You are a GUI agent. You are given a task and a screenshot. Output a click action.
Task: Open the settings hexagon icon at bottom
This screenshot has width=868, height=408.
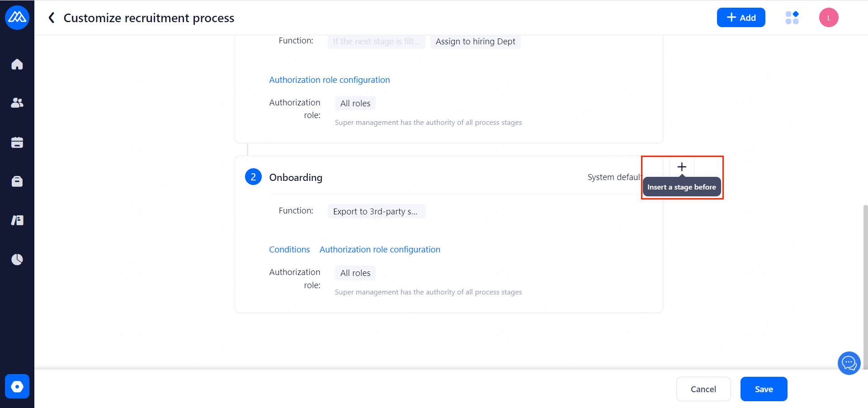pyautogui.click(x=17, y=386)
